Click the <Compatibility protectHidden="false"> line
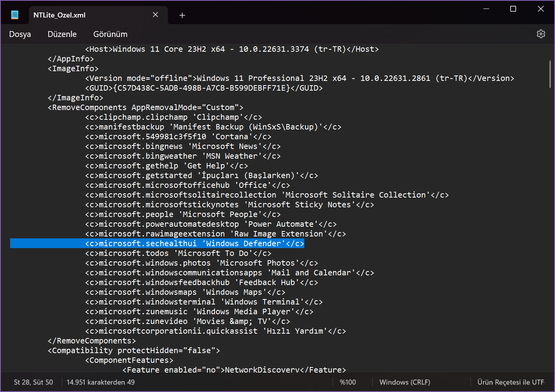This screenshot has height=392, width=555. pos(134,350)
